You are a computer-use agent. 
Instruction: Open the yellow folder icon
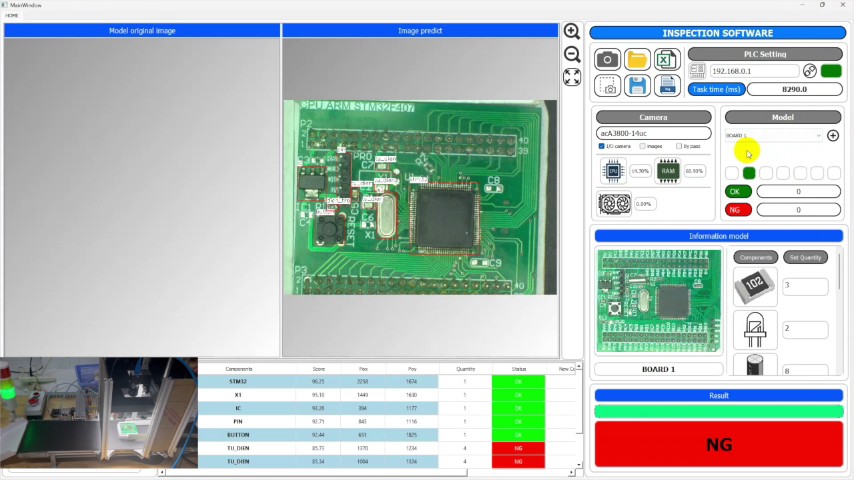coord(637,59)
